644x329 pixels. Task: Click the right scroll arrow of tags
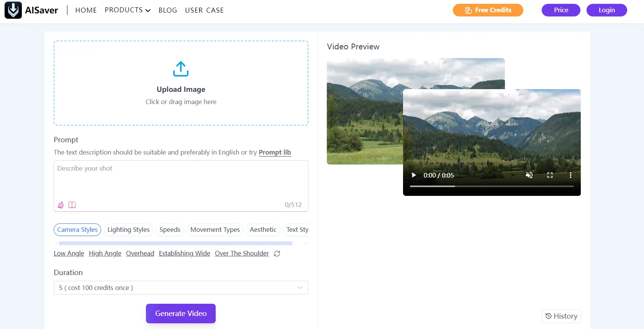[305, 243]
